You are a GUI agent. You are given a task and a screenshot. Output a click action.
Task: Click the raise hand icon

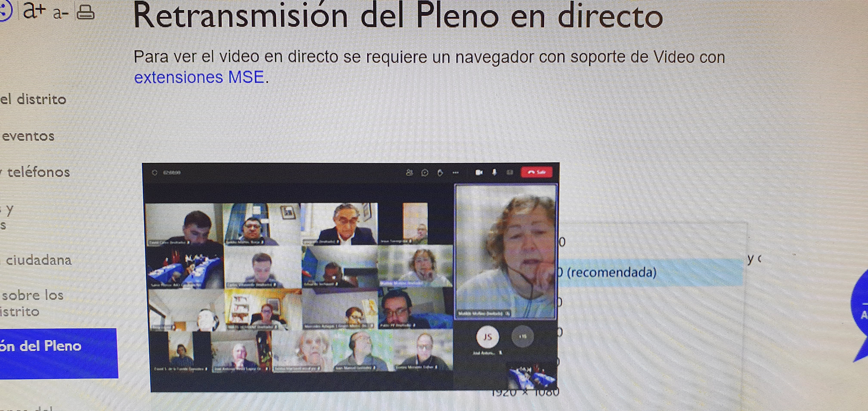click(x=440, y=173)
